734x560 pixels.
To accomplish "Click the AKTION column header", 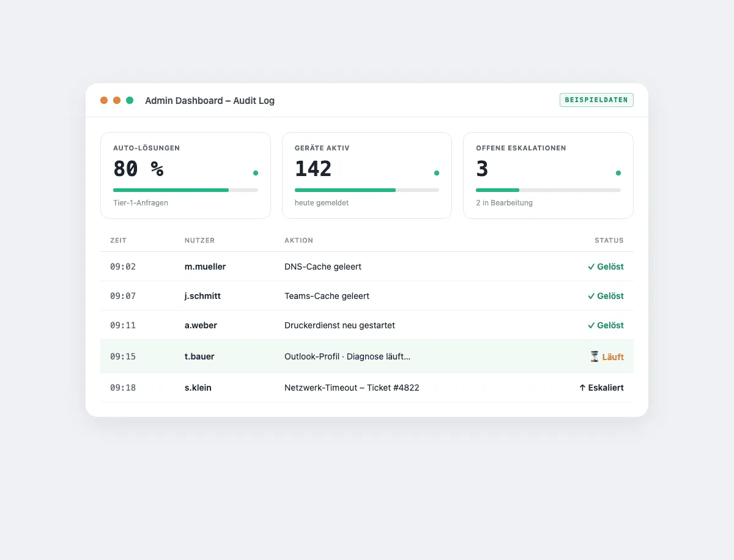I will click(298, 240).
